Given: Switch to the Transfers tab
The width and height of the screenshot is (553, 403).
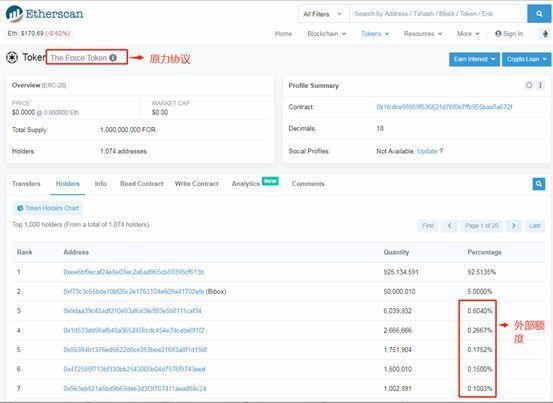Looking at the screenshot, I should [x=26, y=184].
